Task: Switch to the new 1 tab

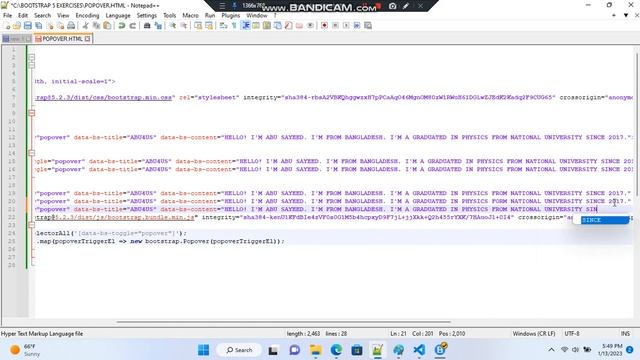Action: point(16,39)
